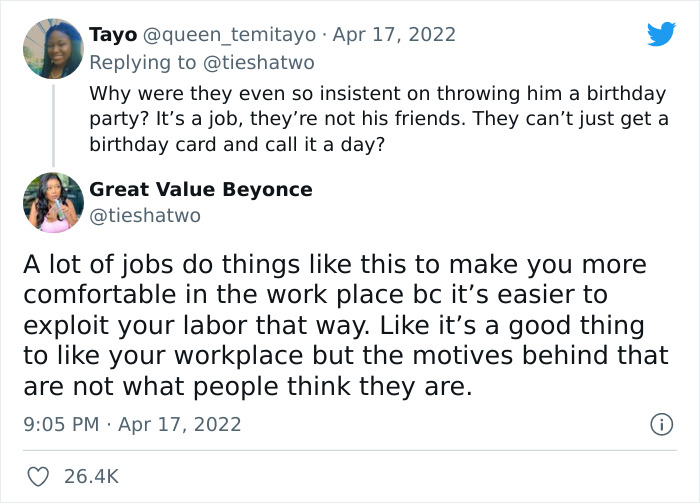The height and width of the screenshot is (503, 700).
Task: Click the closing line "are not what people think they are."
Action: [247, 386]
